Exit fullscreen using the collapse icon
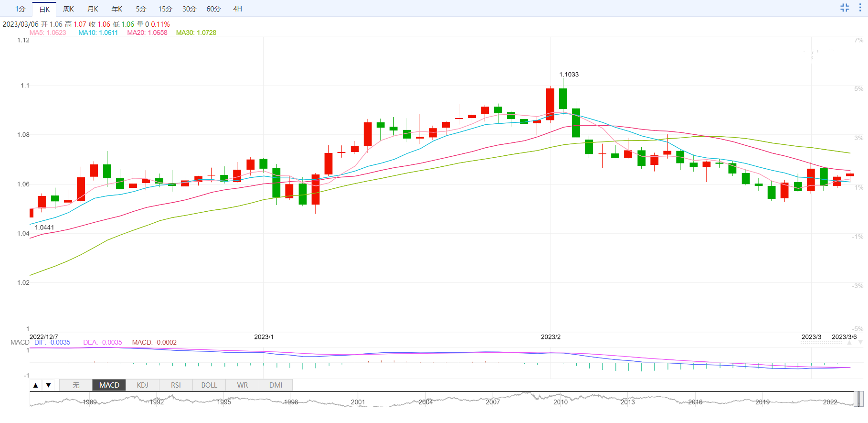868x423 pixels. click(845, 8)
